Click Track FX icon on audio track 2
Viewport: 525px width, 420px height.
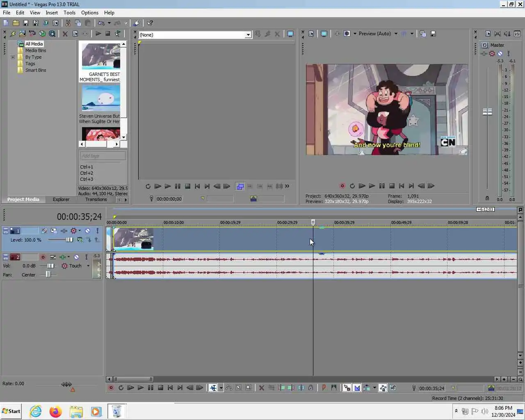click(62, 257)
